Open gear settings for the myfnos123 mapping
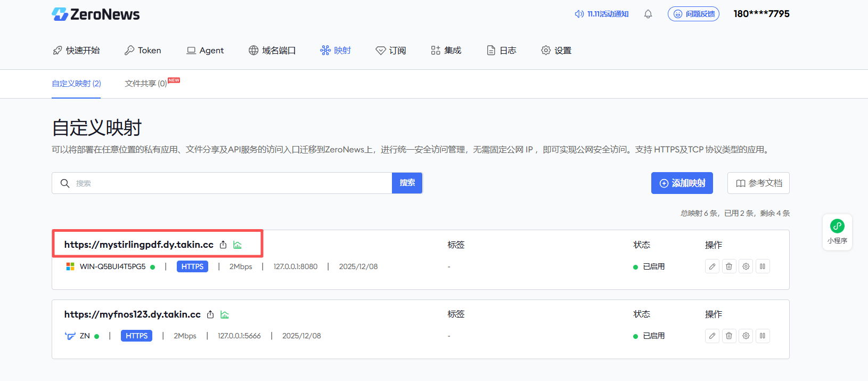This screenshot has width=868, height=381. tap(746, 336)
